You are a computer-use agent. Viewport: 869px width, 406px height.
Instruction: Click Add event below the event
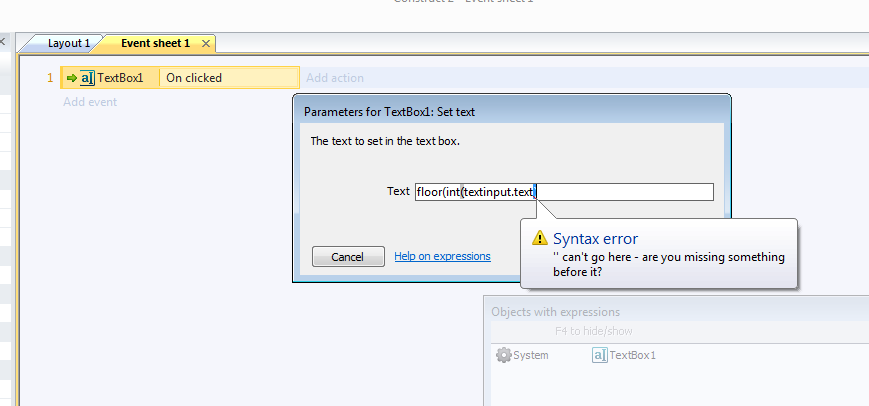[x=90, y=102]
